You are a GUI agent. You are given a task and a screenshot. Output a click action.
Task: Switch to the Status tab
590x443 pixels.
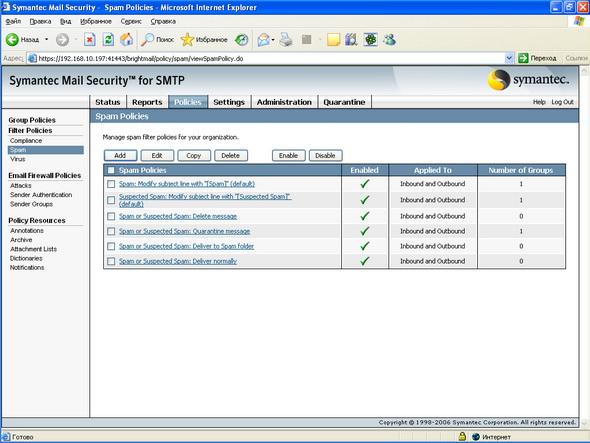[108, 102]
